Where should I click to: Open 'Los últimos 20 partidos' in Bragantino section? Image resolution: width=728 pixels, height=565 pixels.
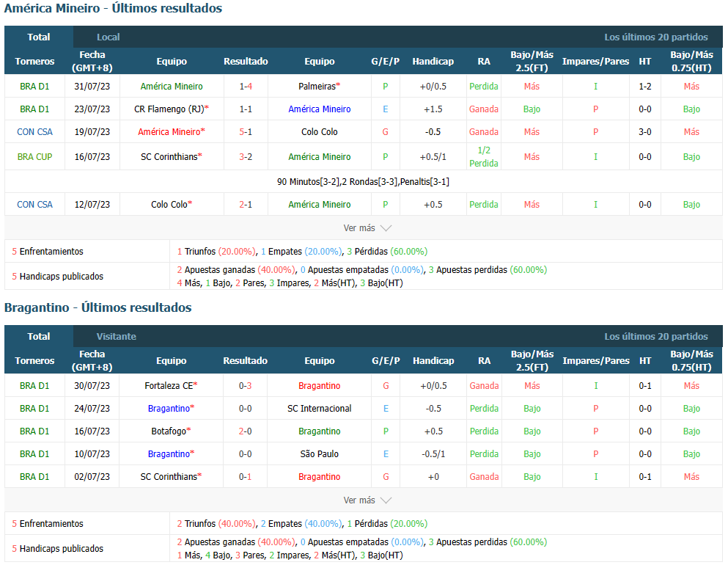coord(655,336)
